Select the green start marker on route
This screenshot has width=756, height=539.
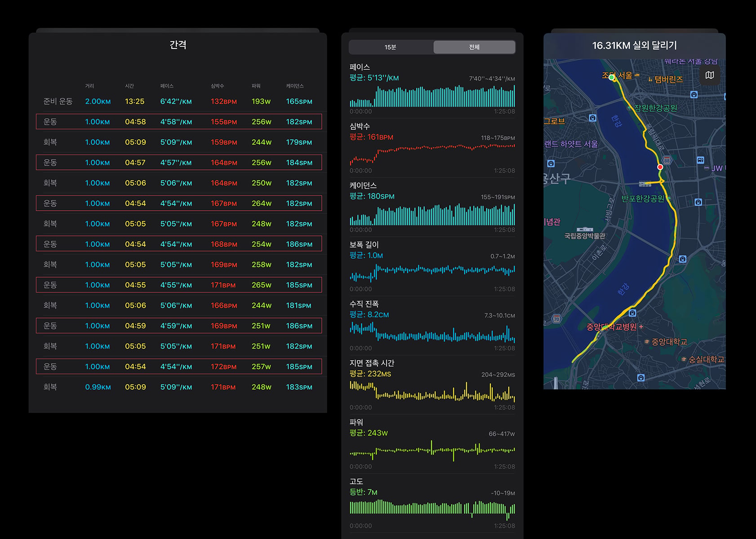(611, 77)
